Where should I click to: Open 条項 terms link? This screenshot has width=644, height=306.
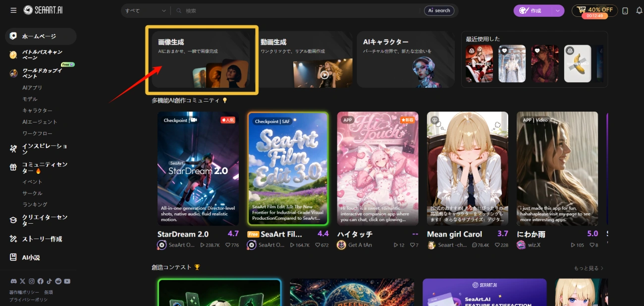pos(49,293)
